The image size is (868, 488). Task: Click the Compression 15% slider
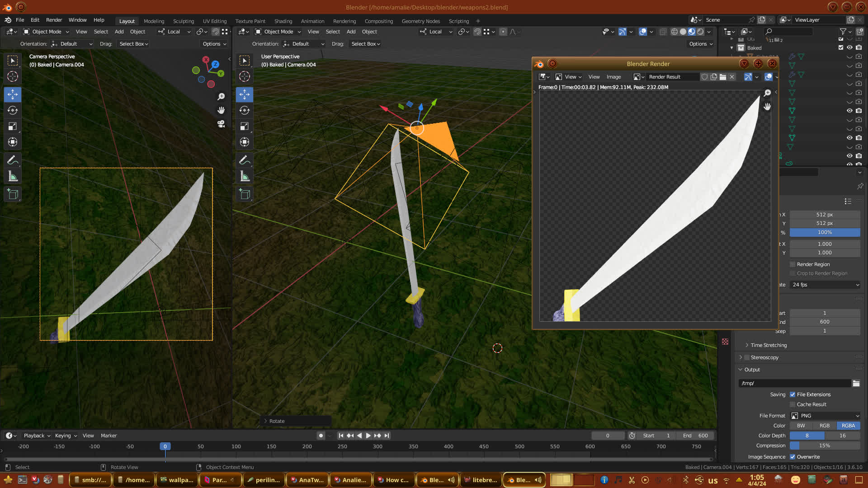click(x=825, y=446)
